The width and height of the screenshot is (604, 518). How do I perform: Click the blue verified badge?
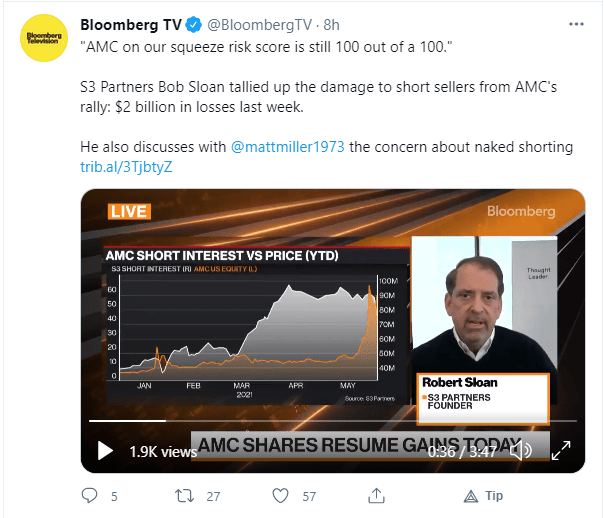pos(194,25)
